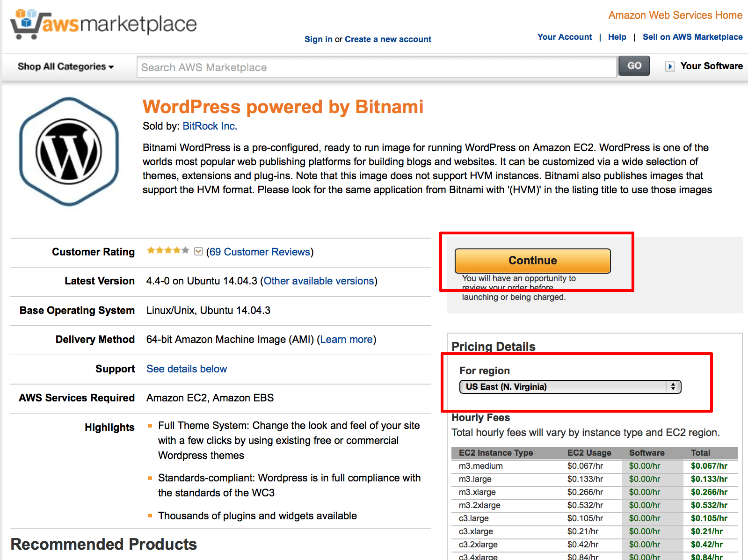This screenshot has width=748, height=560.
Task: Click the GO search button
Action: point(634,66)
